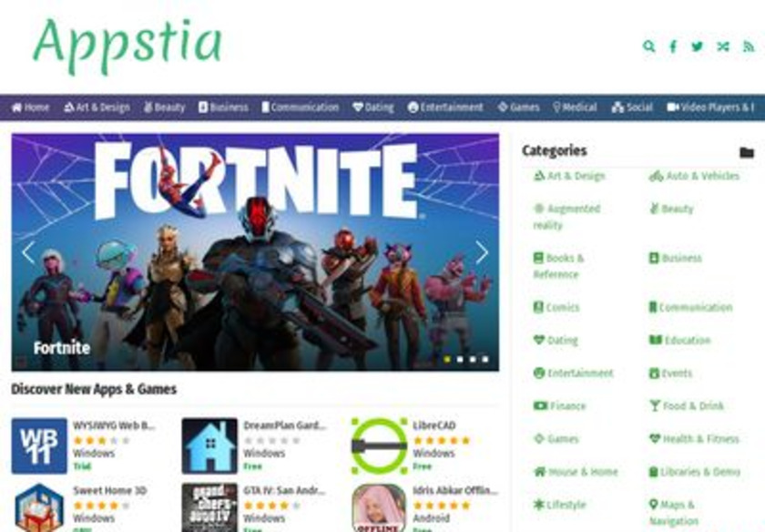Open the search icon in header

pos(648,46)
